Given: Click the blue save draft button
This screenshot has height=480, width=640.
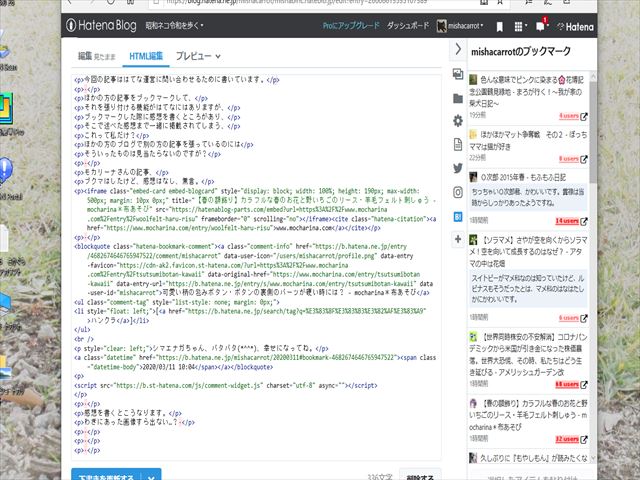Looking at the screenshot, I should click(x=106, y=476).
